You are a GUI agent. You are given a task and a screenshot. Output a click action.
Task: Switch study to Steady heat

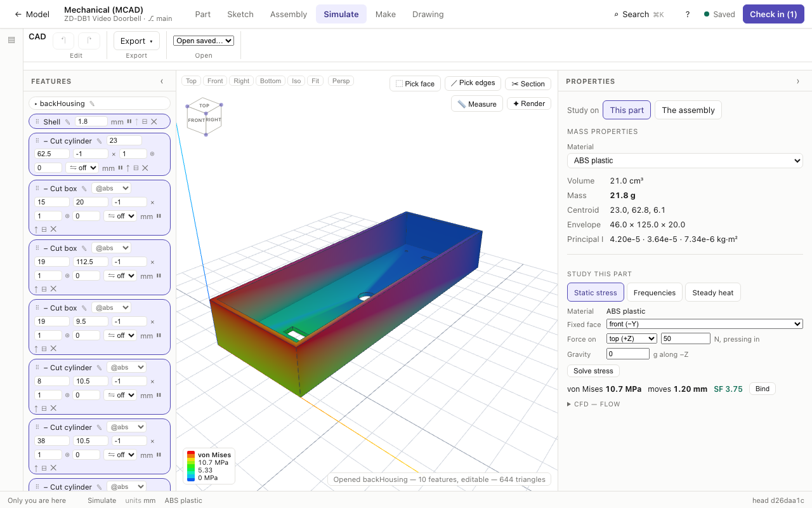click(x=712, y=293)
